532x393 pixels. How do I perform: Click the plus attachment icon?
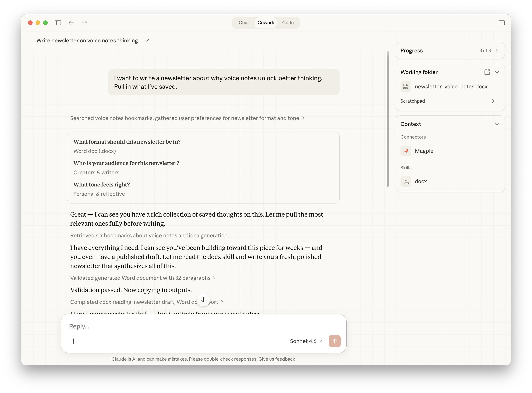[x=74, y=341]
